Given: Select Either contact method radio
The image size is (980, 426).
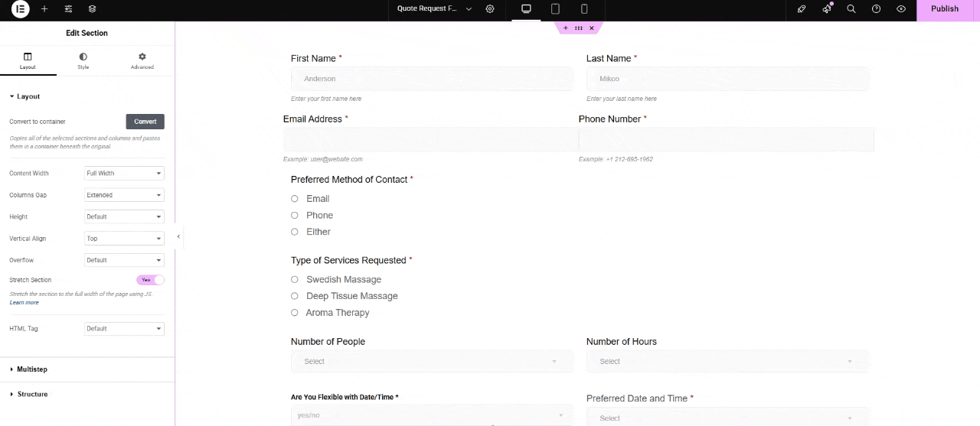Looking at the screenshot, I should [295, 232].
